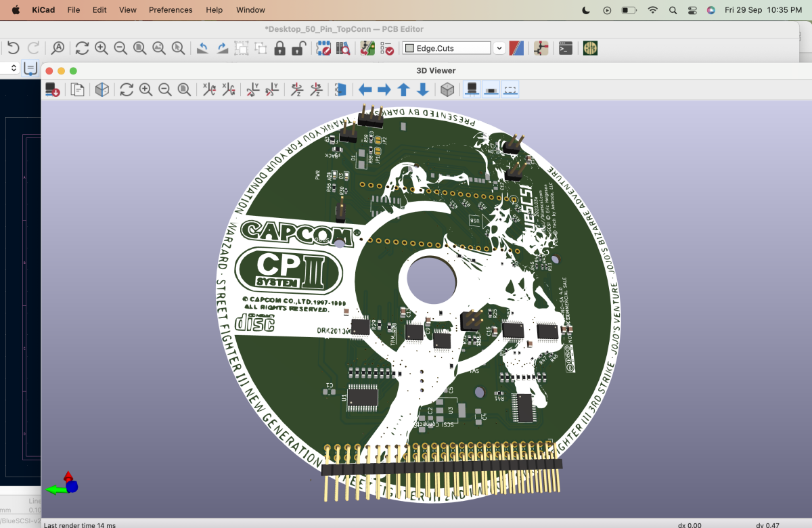The height and width of the screenshot is (528, 812).
Task: Zoom to fit in the 3D Viewer
Action: 184,89
